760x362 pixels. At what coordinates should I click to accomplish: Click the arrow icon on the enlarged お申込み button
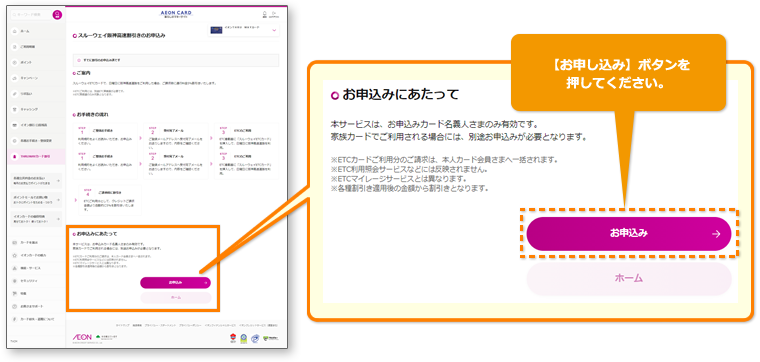[x=716, y=234]
